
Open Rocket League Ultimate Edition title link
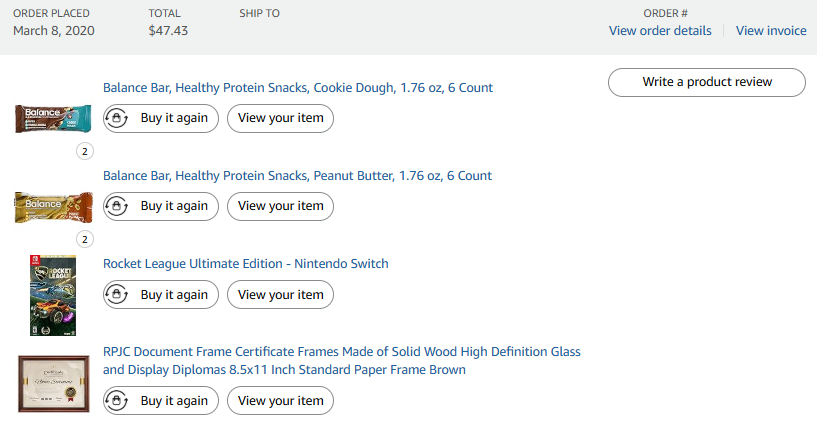click(246, 264)
